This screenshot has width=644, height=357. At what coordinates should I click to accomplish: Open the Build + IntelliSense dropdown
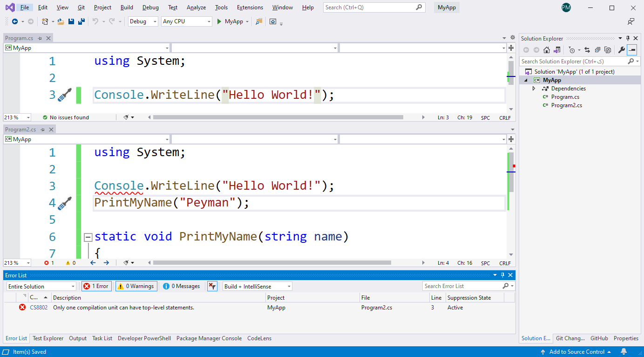[x=257, y=286]
